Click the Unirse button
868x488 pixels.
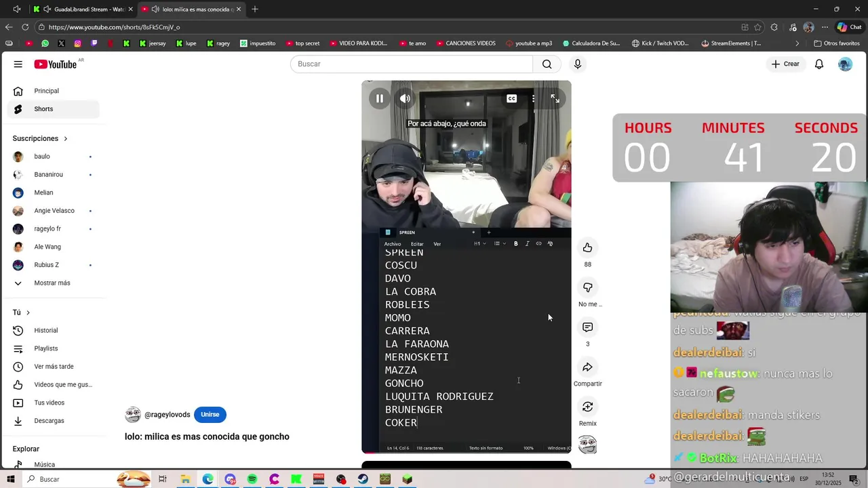[210, 415]
